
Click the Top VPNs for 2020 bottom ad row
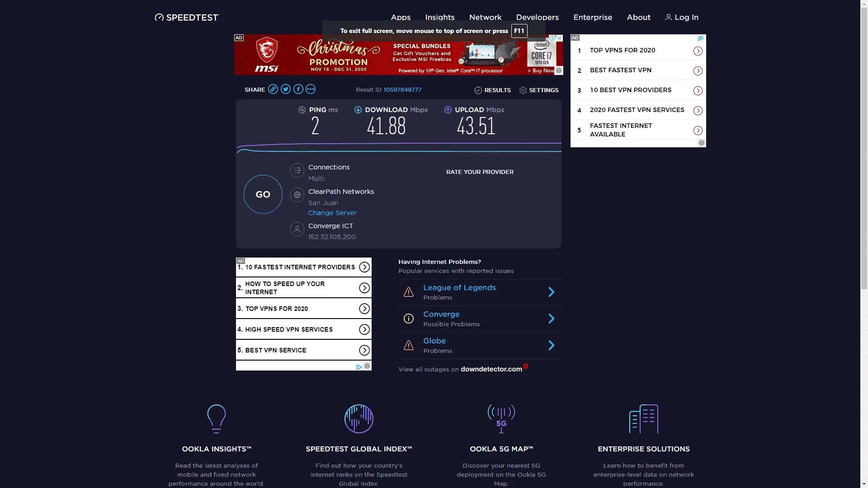(303, 309)
